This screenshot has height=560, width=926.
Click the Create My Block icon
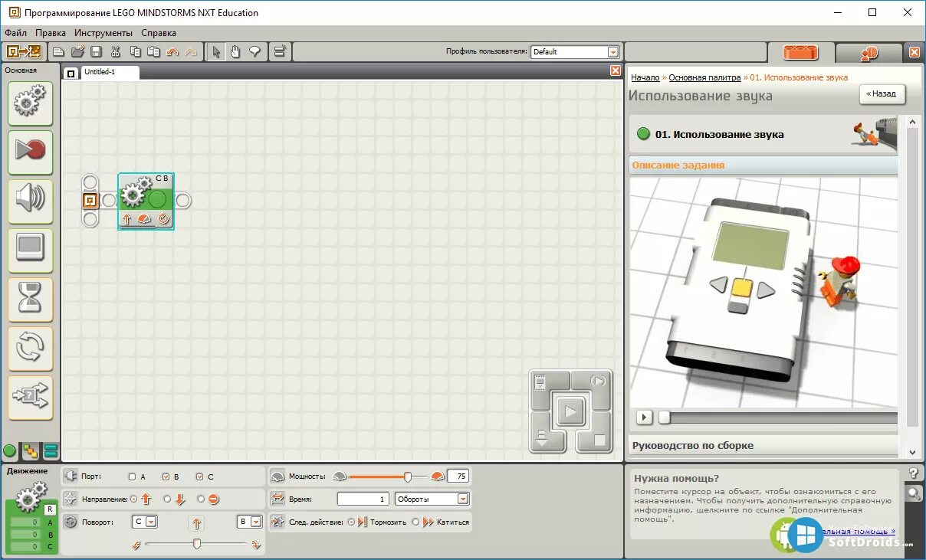tap(280, 51)
